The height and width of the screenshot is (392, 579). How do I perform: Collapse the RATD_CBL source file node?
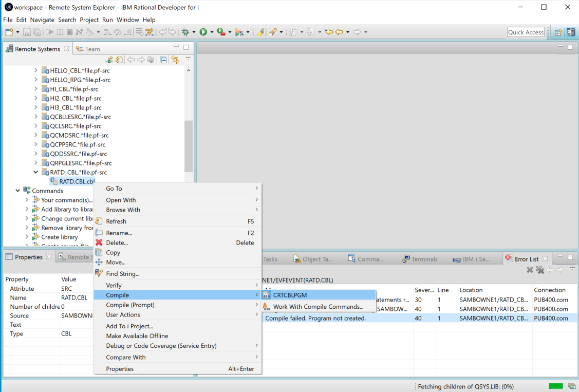[x=36, y=172]
